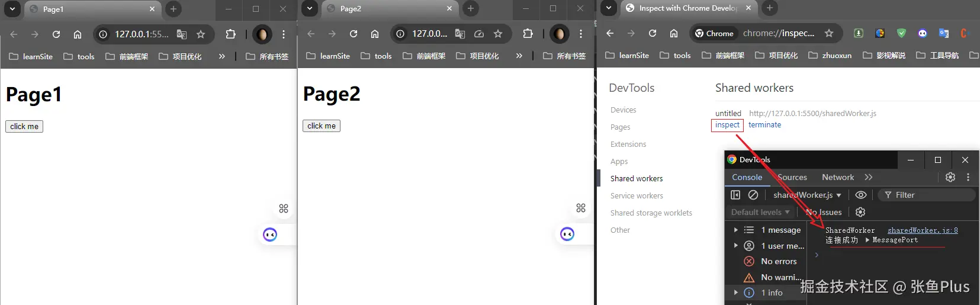Open DevTools settings gear in tab bar
This screenshot has width=980, height=305.
pyautogui.click(x=950, y=177)
